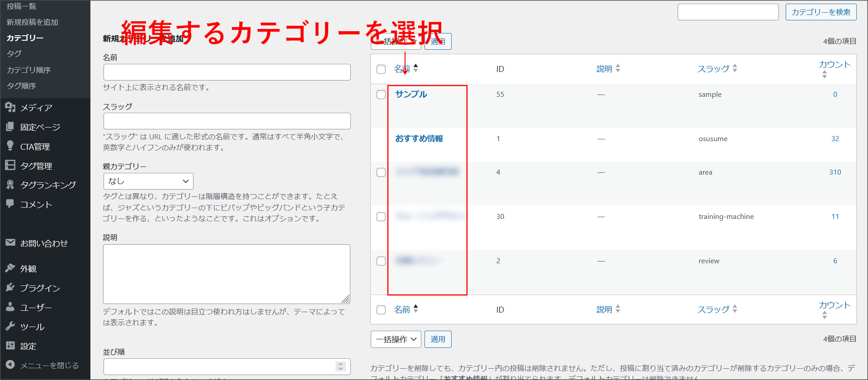868x380 pixels.
Task: Open the Tools (ツール) wrench icon
Action: [10, 326]
